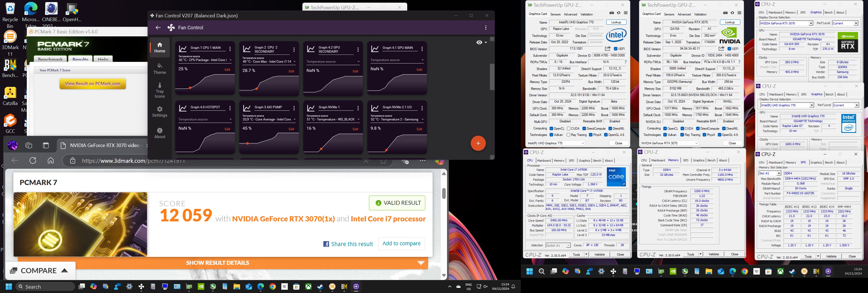
Task: Open GPU selector dropdown at bottom of NVIDIA GPU-Z
Action: 669,143
